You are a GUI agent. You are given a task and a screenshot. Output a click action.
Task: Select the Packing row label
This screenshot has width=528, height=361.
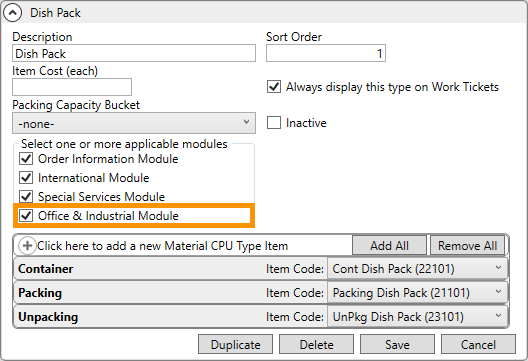(x=40, y=293)
